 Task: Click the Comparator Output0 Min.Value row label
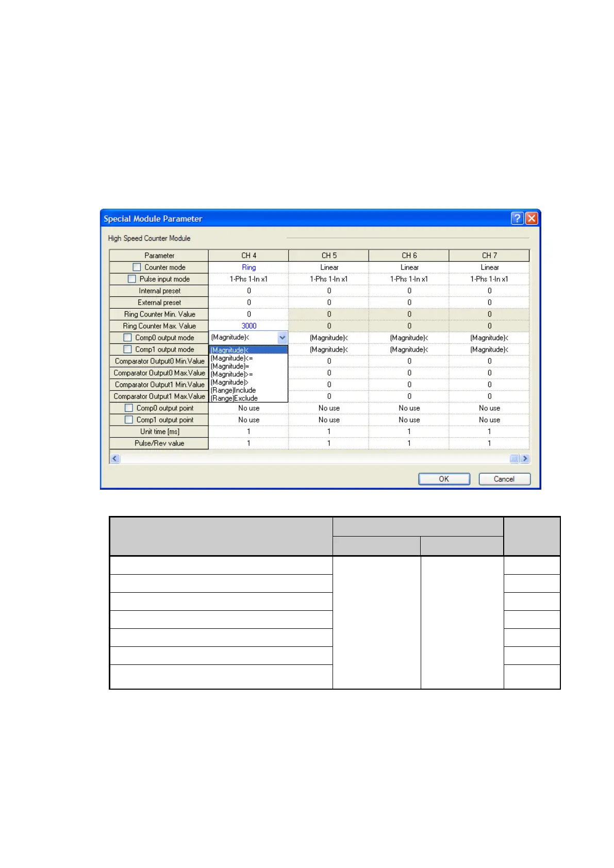(x=159, y=361)
